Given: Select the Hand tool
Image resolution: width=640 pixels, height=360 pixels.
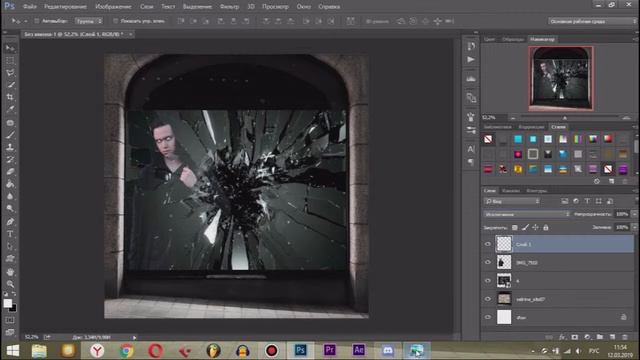Looking at the screenshot, I should pyautogui.click(x=10, y=271).
